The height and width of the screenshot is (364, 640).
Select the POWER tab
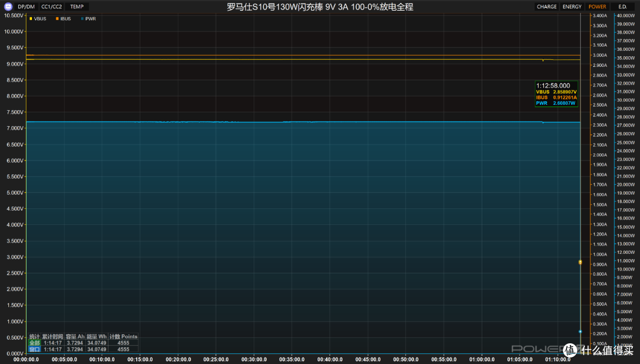[x=597, y=7]
